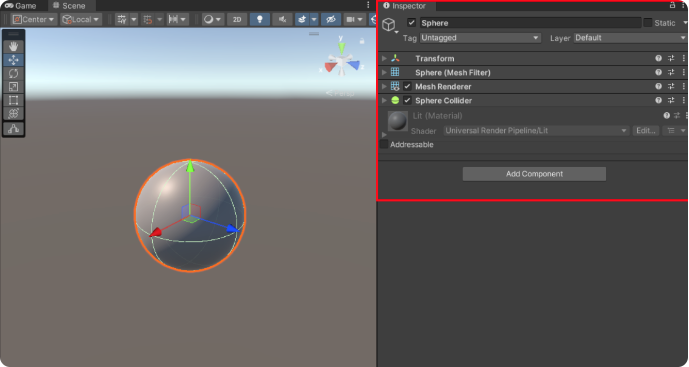Click the X axis cone of orientation gizmo
The height and width of the screenshot is (367, 689).
tap(331, 67)
